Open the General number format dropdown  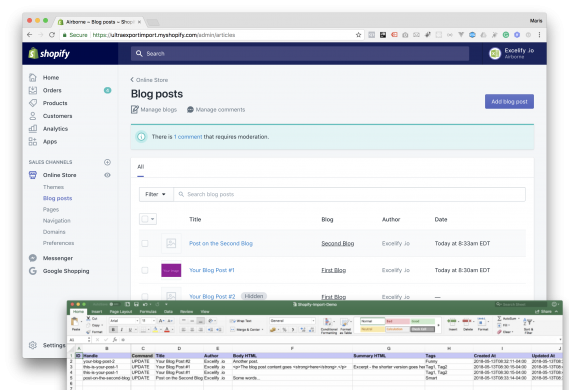[314, 321]
